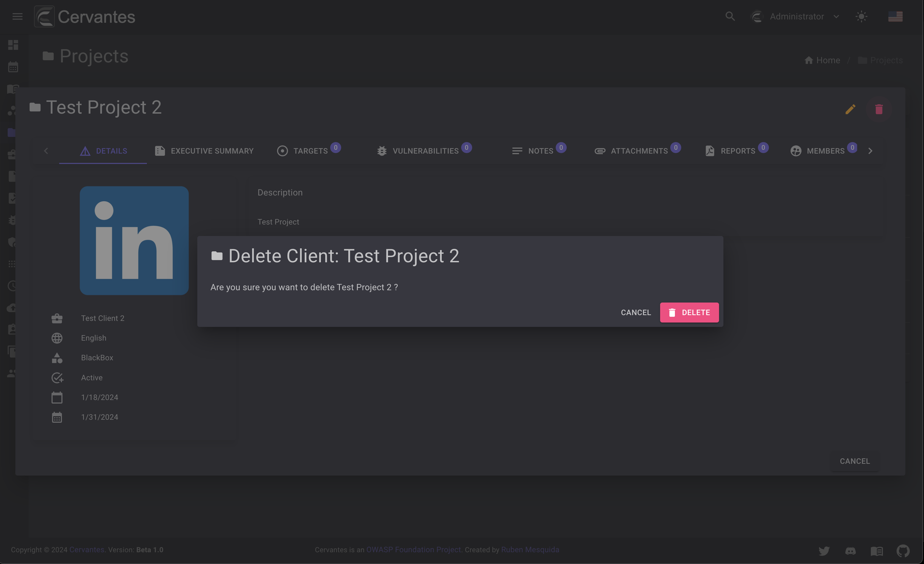Click the Discord icon in footer
924x564 pixels.
tap(850, 551)
